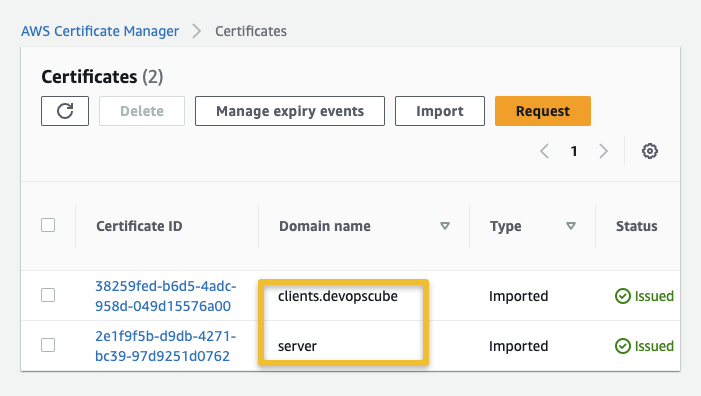Screen dimensions: 701x396
Task: Click the Import button
Action: 439,111
